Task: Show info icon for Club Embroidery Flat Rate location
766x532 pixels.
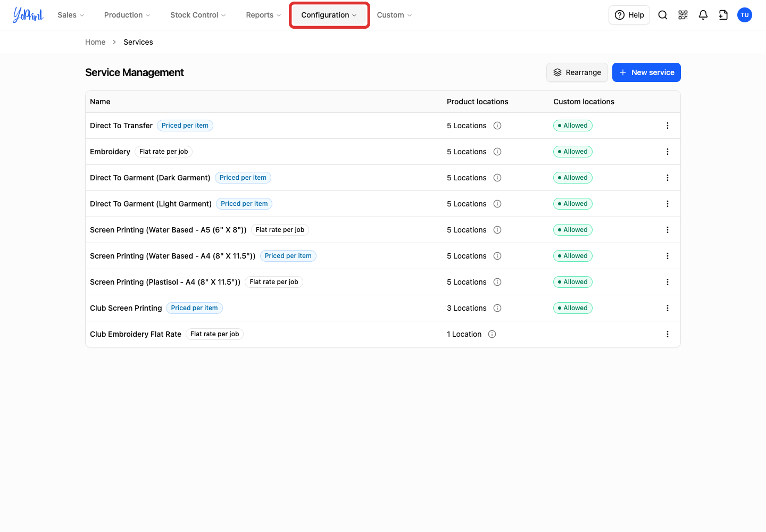Action: pos(492,334)
